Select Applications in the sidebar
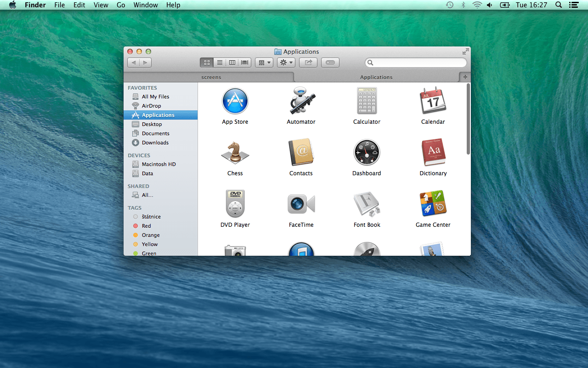Viewport: 588px width, 368px height. [160, 115]
